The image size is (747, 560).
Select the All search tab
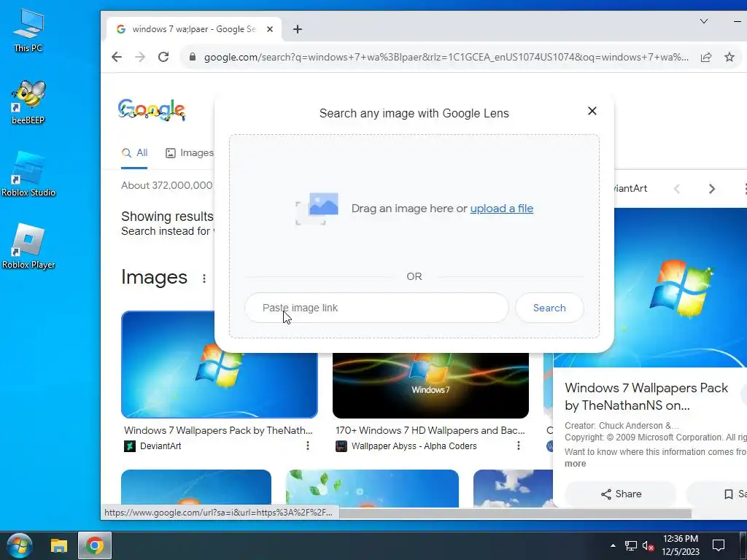tap(135, 153)
